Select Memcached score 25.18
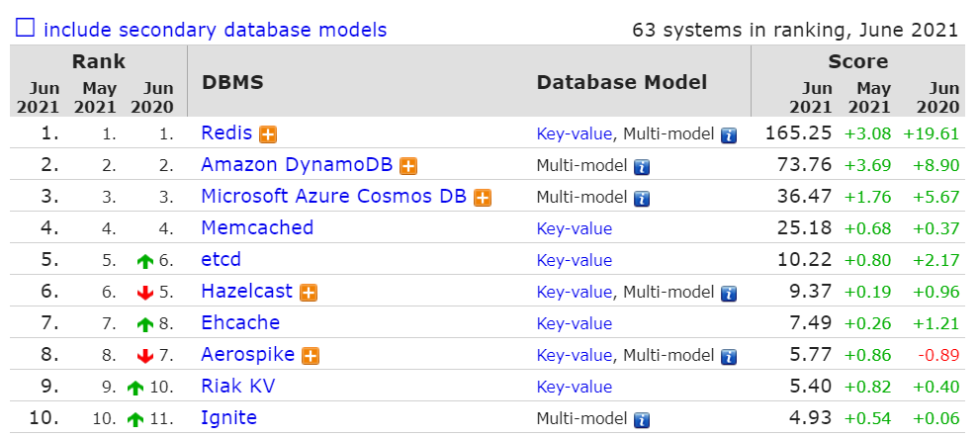Viewport: 980px width, 437px height. click(x=804, y=228)
